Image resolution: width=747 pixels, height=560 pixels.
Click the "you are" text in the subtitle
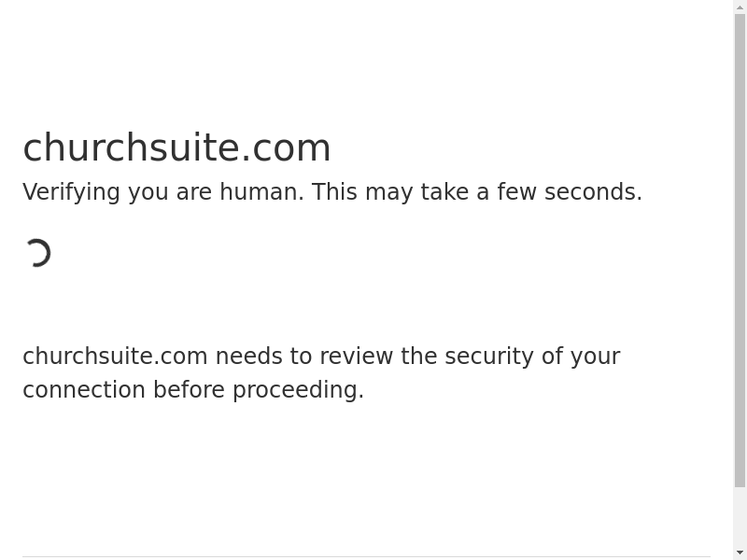(170, 192)
